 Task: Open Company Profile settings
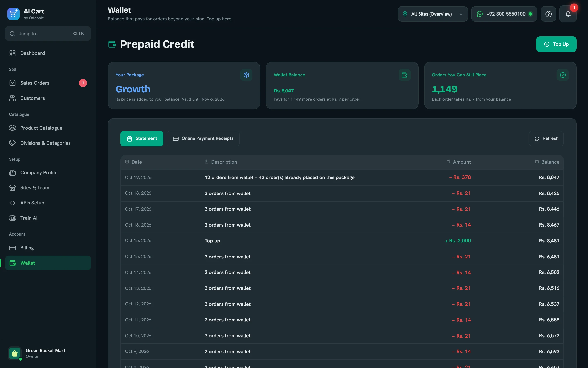[x=48, y=173]
